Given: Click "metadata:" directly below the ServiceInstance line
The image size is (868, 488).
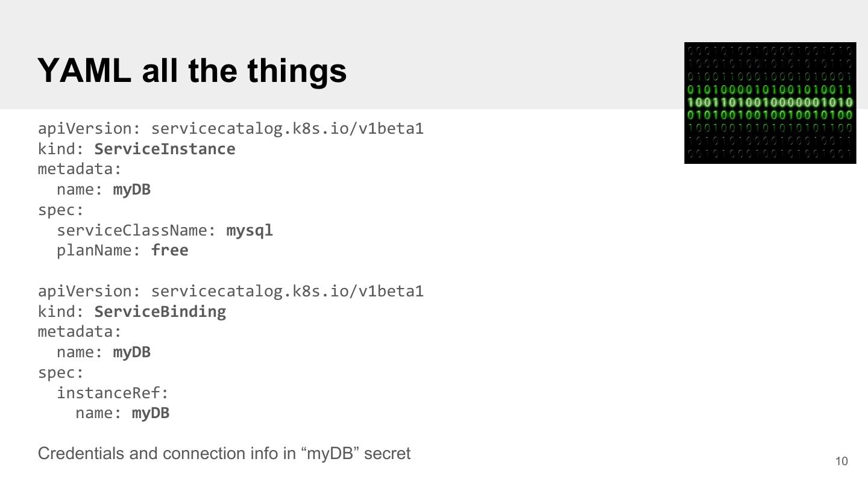Looking at the screenshot, I should 80,169.
